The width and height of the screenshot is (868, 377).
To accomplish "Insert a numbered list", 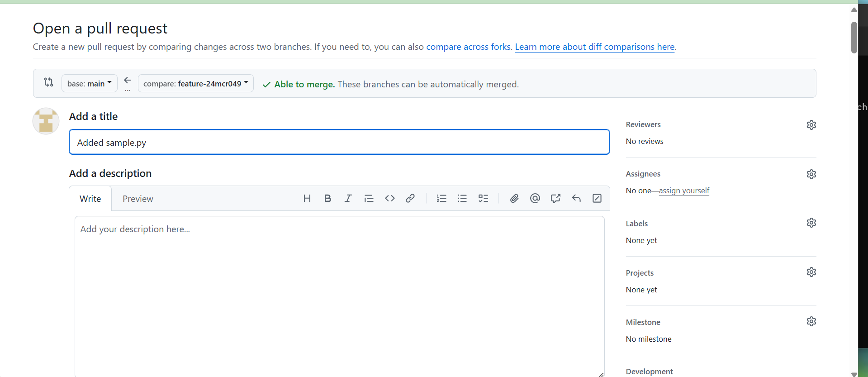I will pyautogui.click(x=441, y=198).
